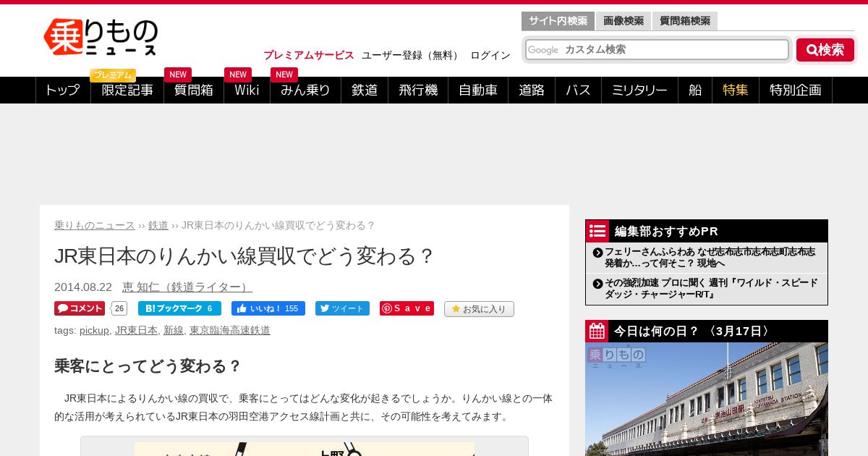Click the station building photo thumbnail
This screenshot has height=456, width=868.
coord(707,399)
